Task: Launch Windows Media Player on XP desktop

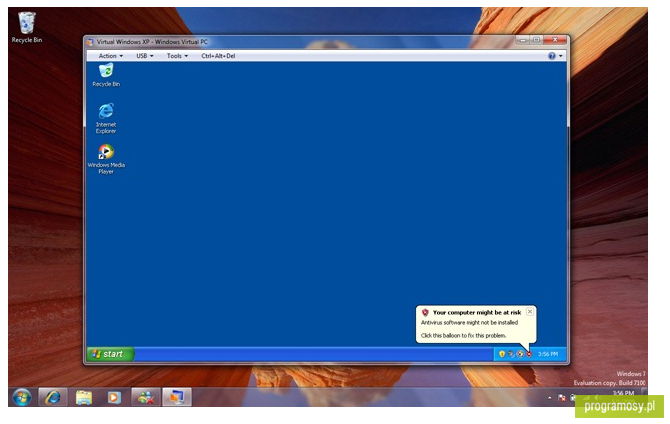Action: coord(106,159)
